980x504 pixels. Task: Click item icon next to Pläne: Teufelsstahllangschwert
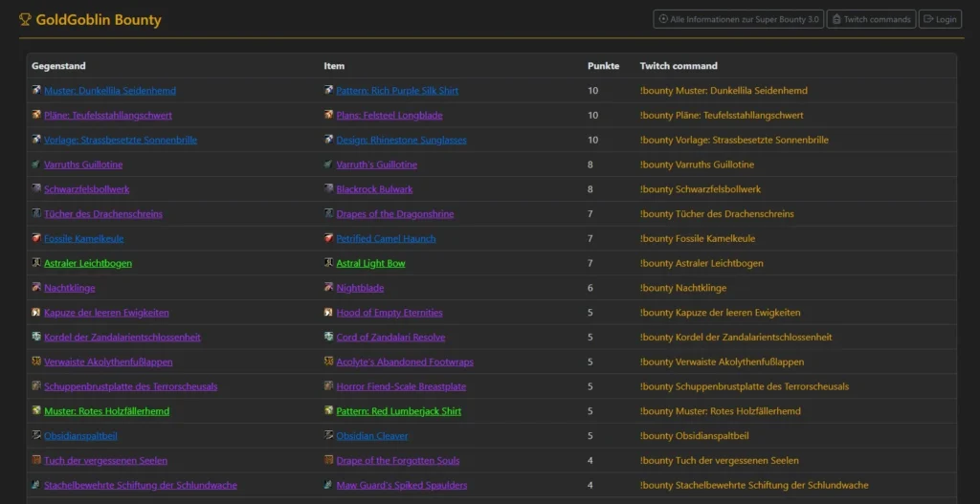pos(36,115)
